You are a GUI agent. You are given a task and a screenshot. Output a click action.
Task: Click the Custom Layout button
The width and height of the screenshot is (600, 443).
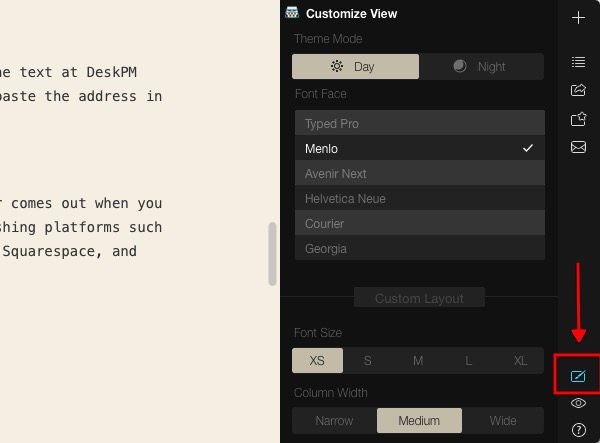419,298
